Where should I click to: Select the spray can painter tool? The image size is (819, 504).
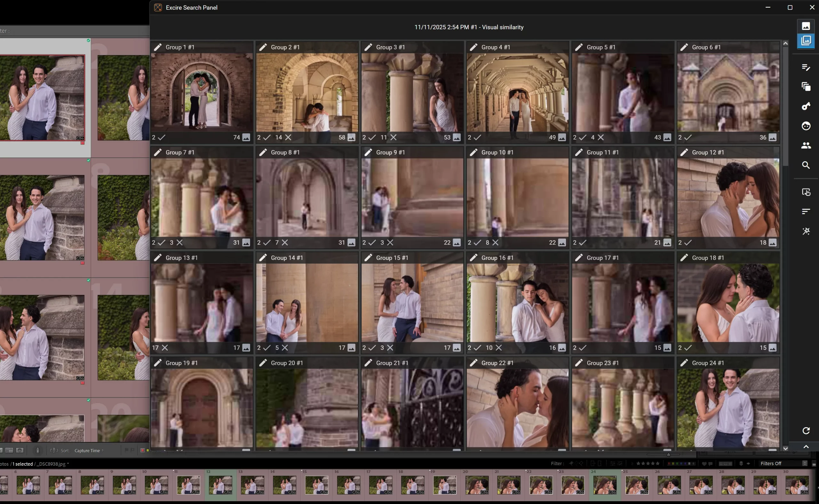coord(38,450)
